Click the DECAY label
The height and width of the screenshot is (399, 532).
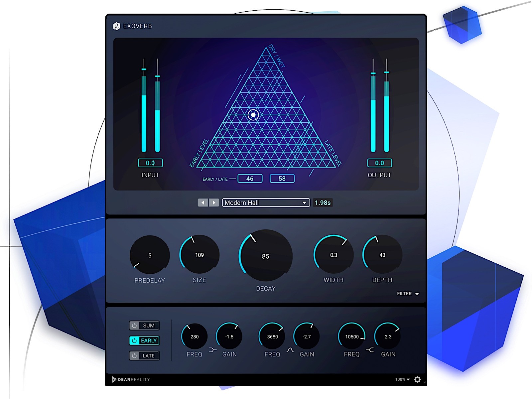coord(266,289)
